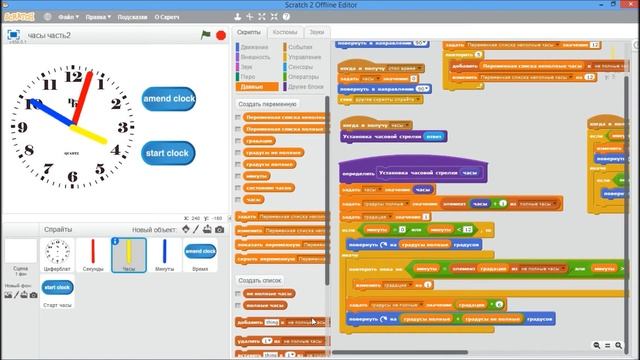Tick the checkbox for variable 'градусы не полные'
The width and height of the screenshot is (640, 360).
point(238,152)
